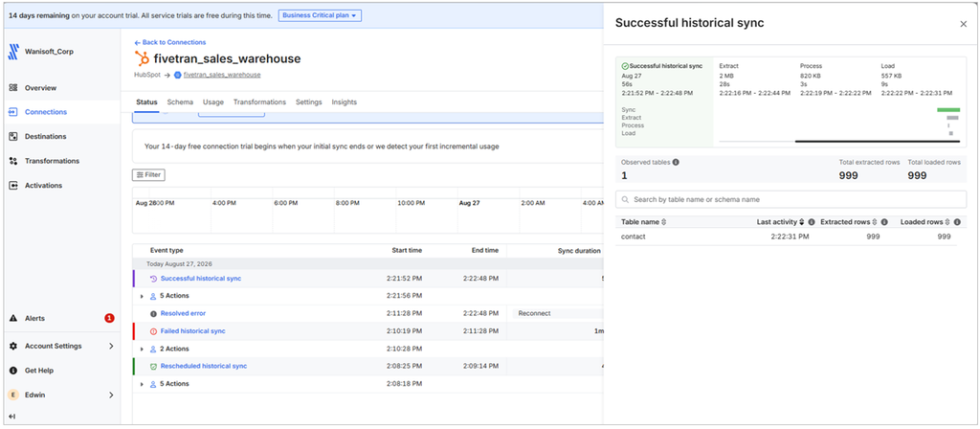
Task: Click Loaded rows info icon
Action: 957,222
